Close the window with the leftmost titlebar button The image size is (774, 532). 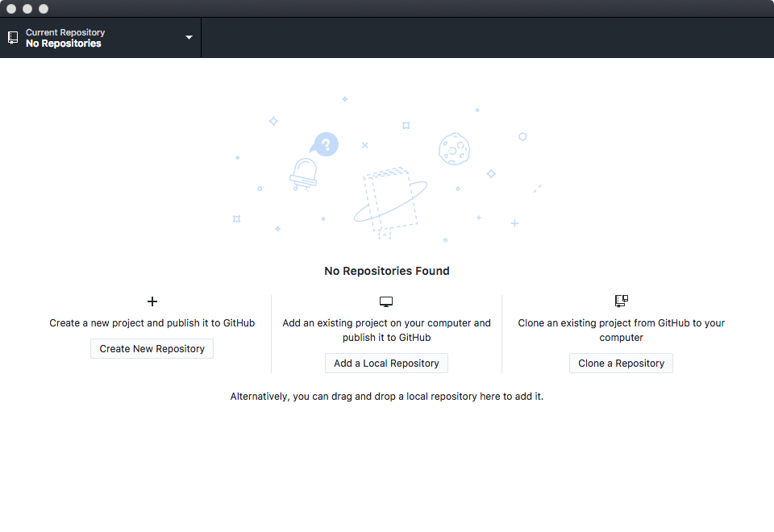tap(11, 9)
